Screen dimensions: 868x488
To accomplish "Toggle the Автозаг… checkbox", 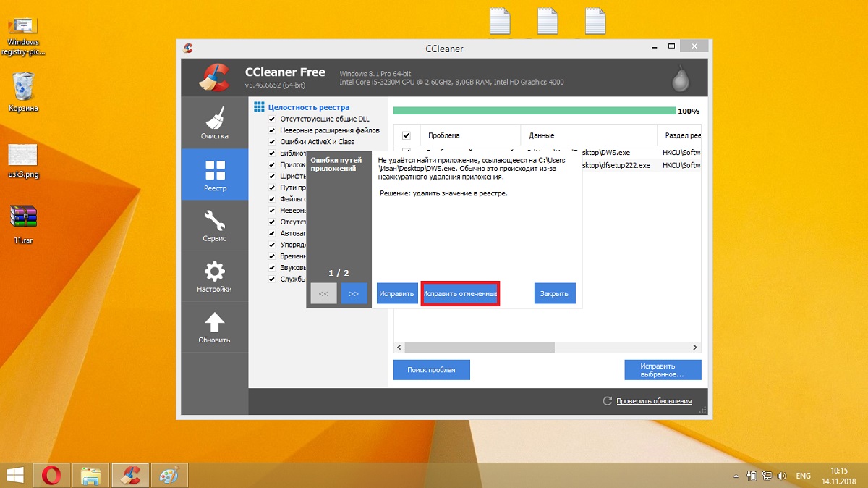I will pos(272,233).
